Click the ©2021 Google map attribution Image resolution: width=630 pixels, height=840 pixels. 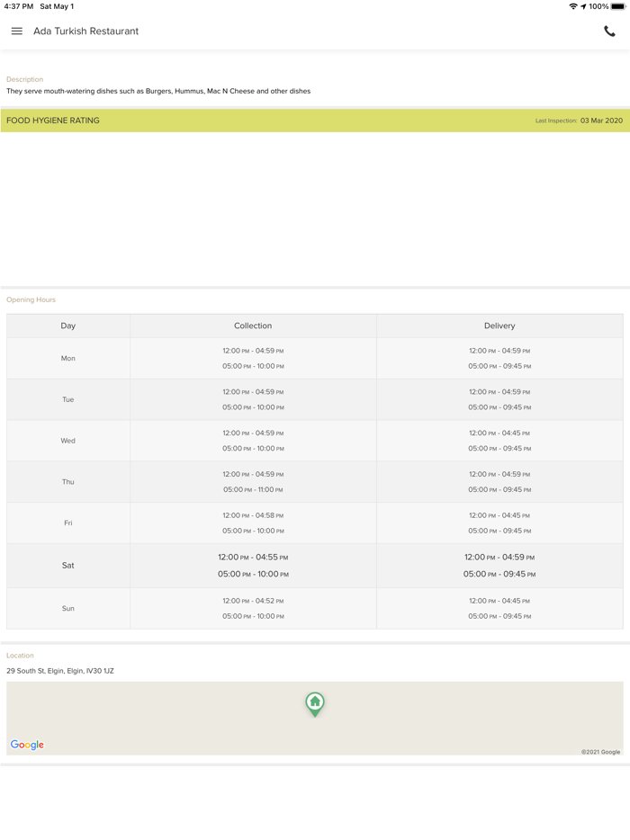(x=600, y=752)
